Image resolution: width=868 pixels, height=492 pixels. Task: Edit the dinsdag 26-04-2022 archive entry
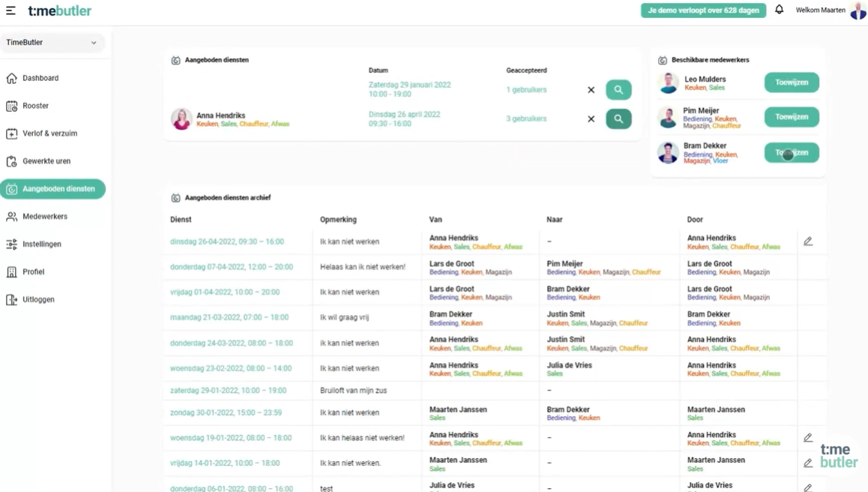pos(808,241)
